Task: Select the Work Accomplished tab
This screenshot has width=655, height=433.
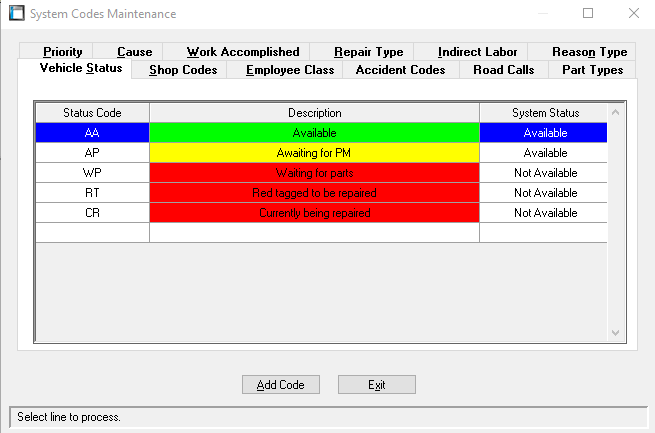Action: 243,52
